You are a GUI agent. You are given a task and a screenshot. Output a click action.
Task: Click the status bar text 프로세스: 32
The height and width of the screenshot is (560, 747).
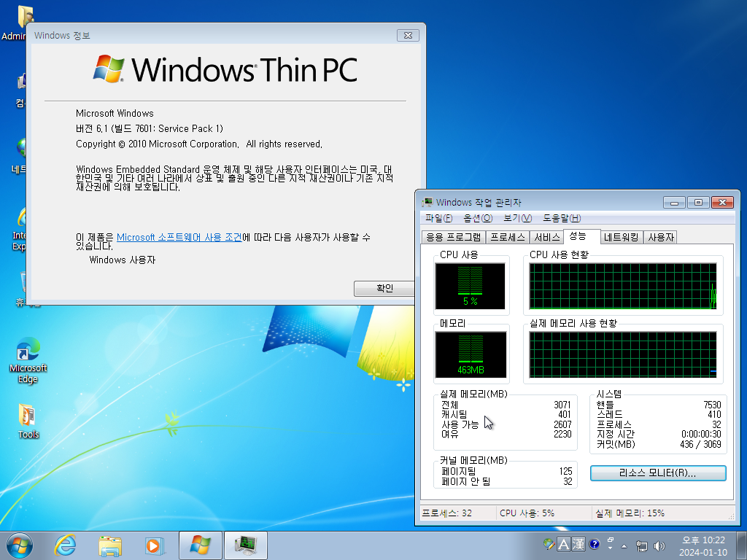click(x=447, y=513)
